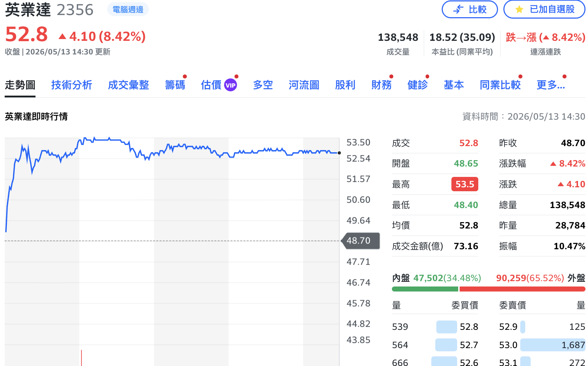Screen dimensions: 588x366
Task: Select the 健診 tab
Action: click(x=418, y=85)
